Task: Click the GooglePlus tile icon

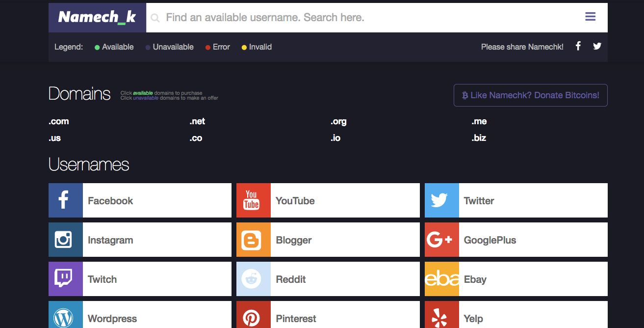Action: (x=442, y=240)
